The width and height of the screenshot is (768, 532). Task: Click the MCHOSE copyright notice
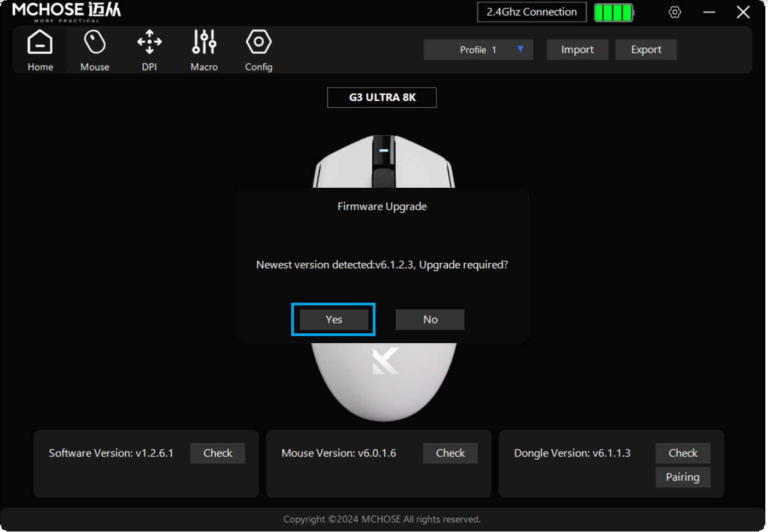click(x=382, y=519)
